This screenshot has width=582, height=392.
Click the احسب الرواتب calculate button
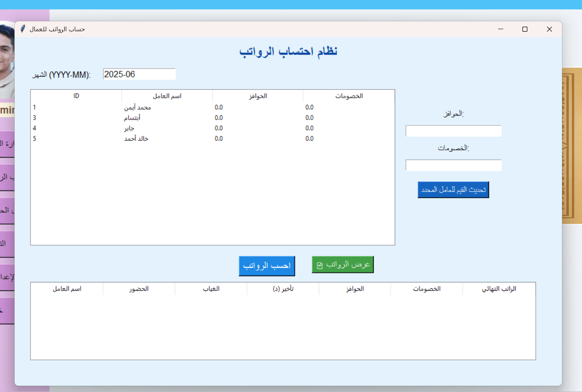point(267,266)
